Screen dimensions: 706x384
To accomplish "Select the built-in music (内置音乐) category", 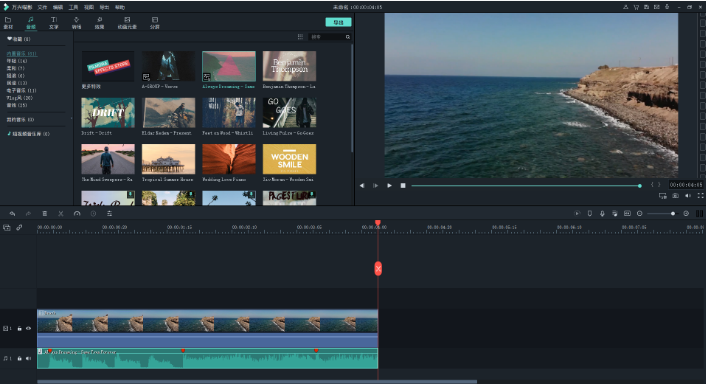I will (22, 54).
